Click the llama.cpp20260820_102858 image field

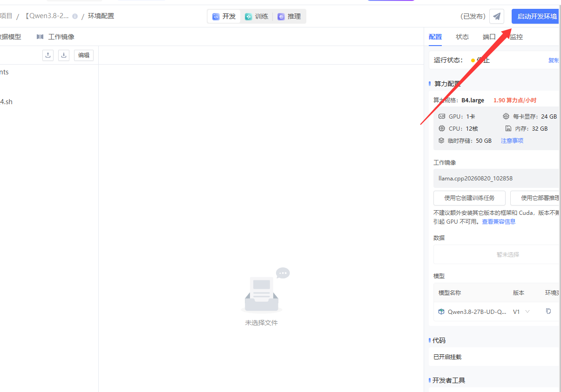coord(496,178)
